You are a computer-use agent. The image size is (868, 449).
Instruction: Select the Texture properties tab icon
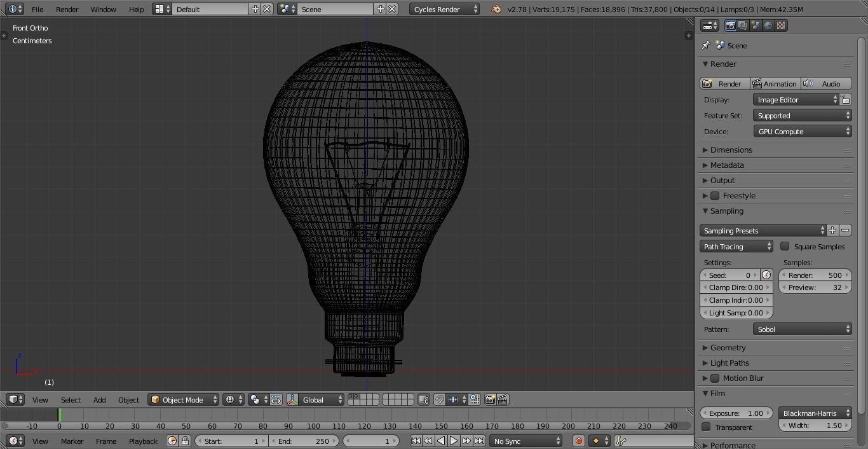(x=781, y=25)
